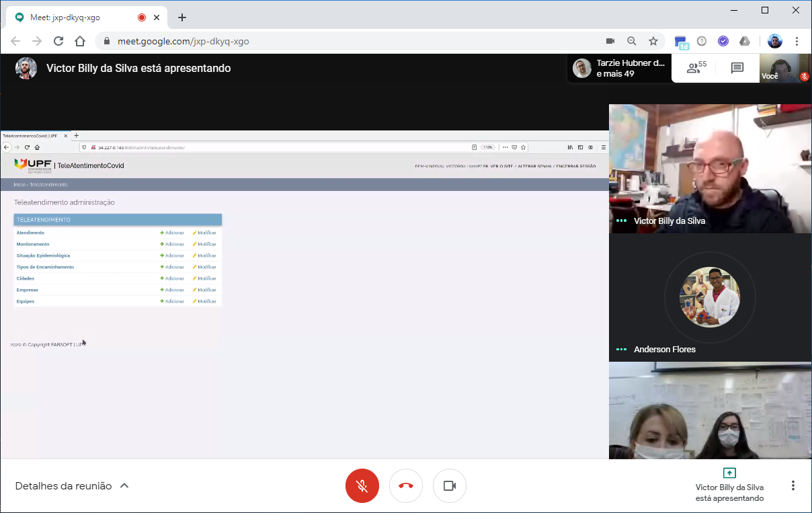
Task: Click Modificar in the Atendimento row
Action: coord(204,233)
